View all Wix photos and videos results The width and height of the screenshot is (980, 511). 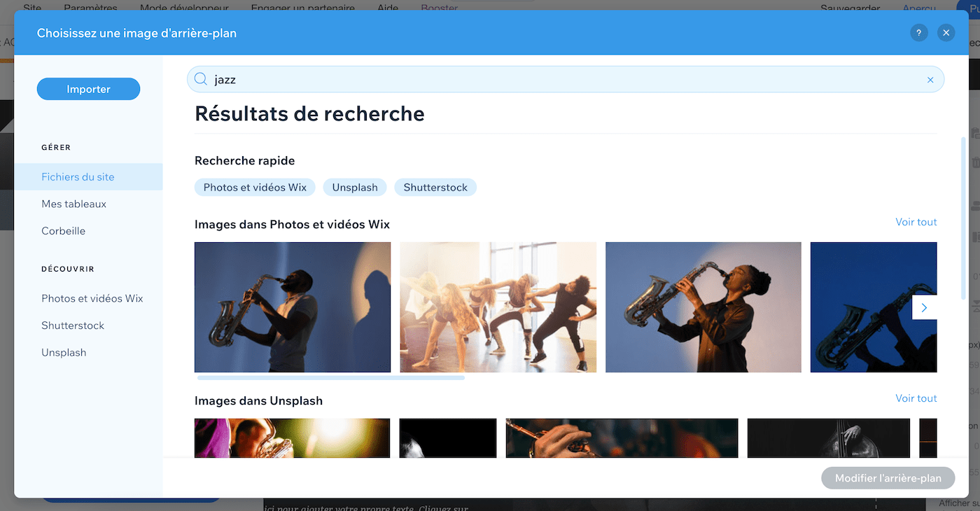pyautogui.click(x=916, y=222)
